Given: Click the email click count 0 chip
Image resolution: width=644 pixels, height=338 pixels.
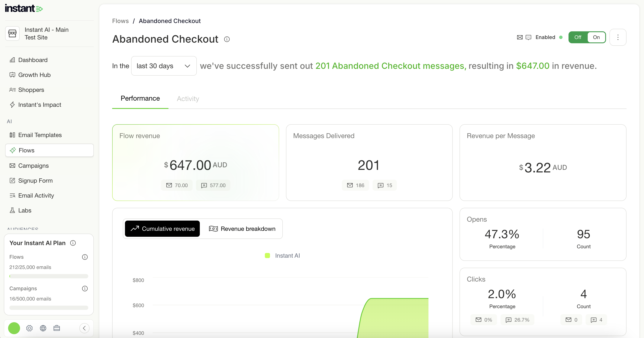Looking at the screenshot, I should [571, 320].
